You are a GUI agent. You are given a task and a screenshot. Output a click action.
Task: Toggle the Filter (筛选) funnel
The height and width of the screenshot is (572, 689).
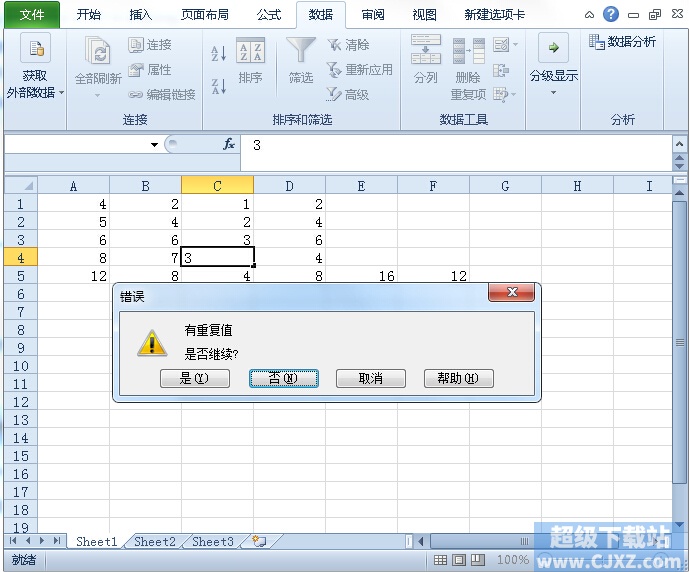point(301,50)
